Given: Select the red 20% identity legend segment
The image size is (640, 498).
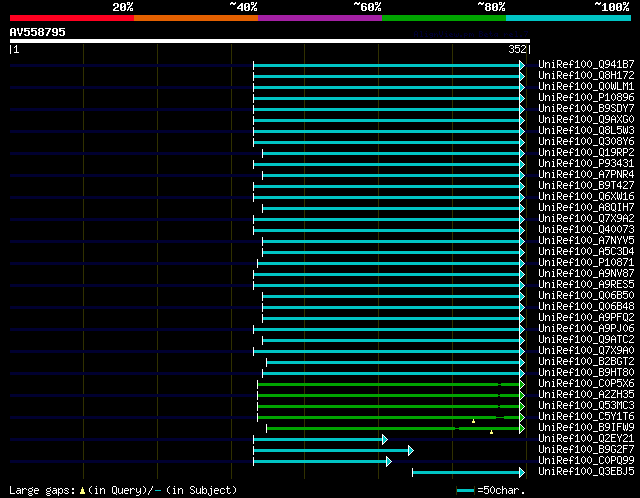Looking at the screenshot, I should [x=72, y=18].
